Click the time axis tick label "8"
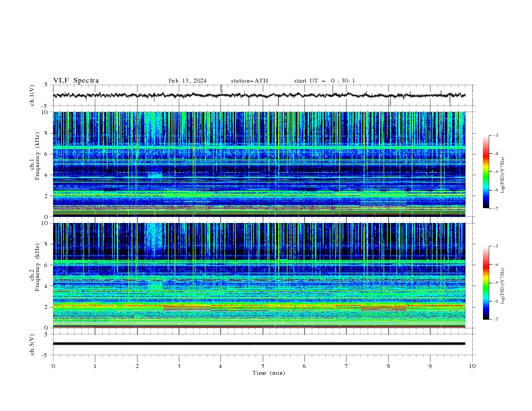This screenshot has width=532, height=411. tap(388, 366)
